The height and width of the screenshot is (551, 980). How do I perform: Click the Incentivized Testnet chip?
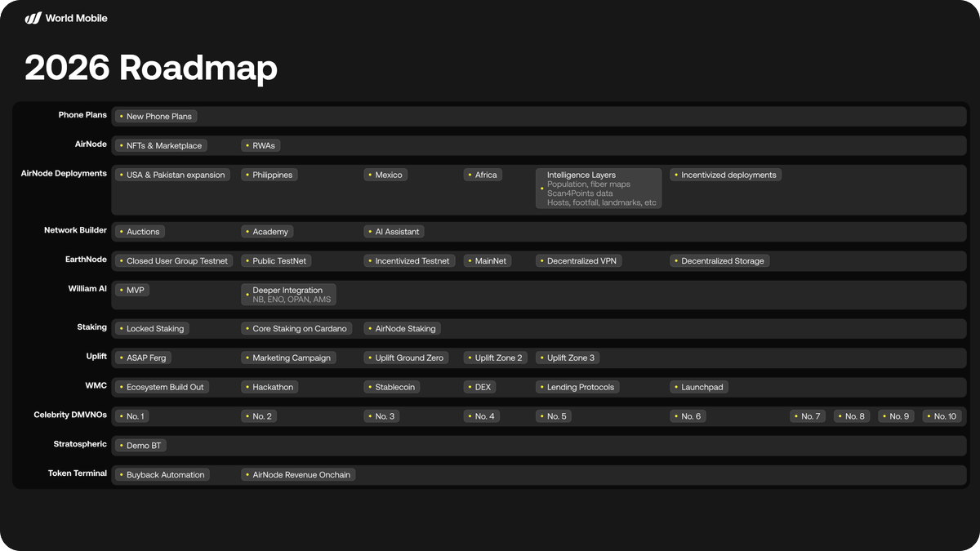click(409, 261)
